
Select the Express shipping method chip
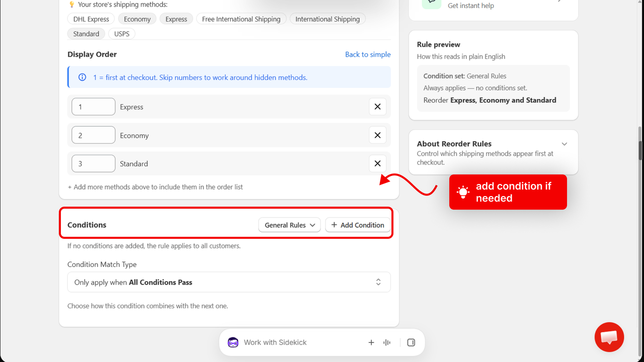coord(176,19)
